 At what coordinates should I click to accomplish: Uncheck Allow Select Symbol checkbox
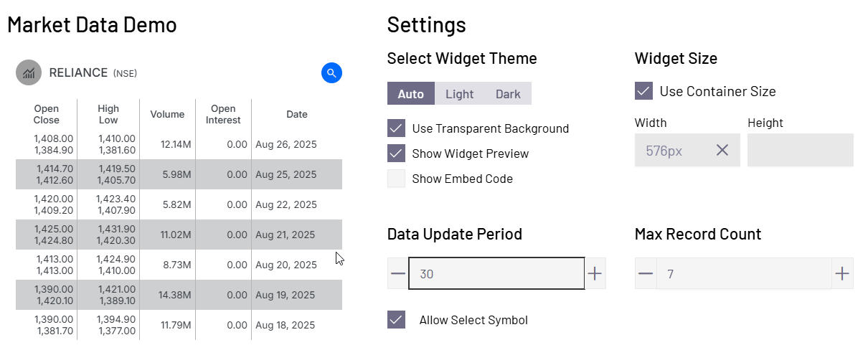click(397, 319)
